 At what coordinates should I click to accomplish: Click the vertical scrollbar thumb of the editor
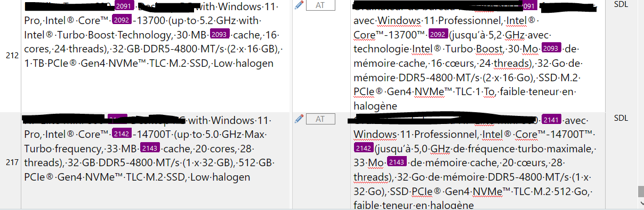click(x=641, y=192)
